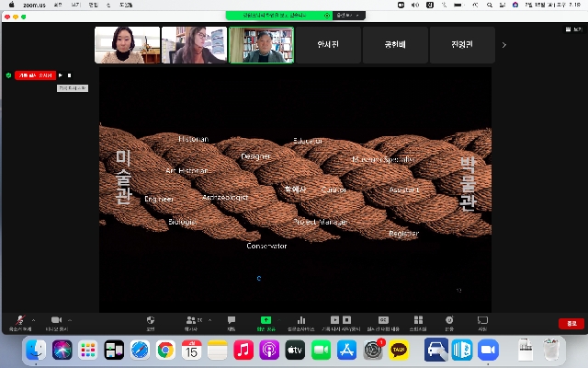Expand the audio options arrow beside microphone
This screenshot has width=588, height=368.
pyautogui.click(x=34, y=320)
